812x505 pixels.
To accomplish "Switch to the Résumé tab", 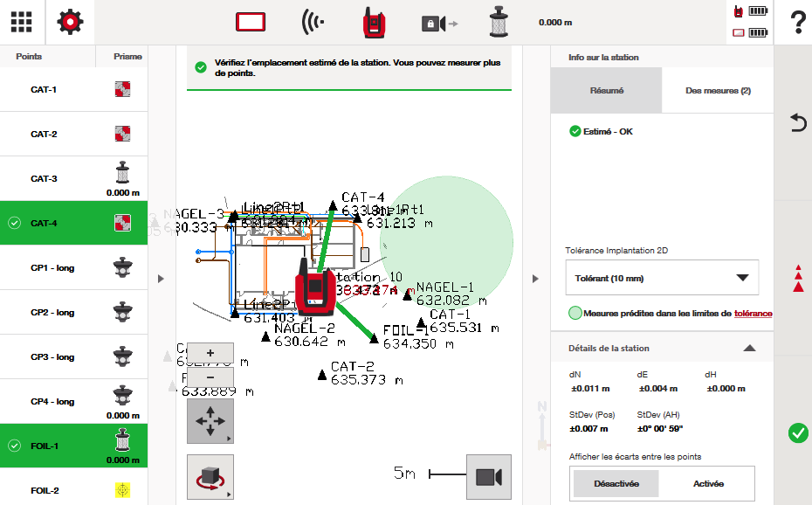I will [x=606, y=91].
